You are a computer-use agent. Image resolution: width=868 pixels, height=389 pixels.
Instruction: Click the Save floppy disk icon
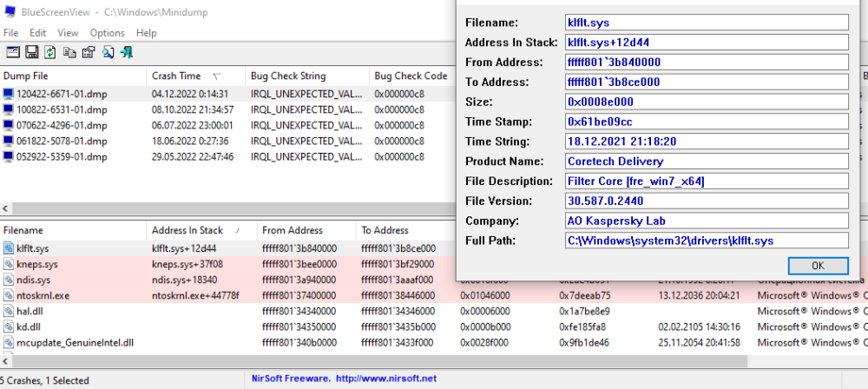tap(31, 52)
